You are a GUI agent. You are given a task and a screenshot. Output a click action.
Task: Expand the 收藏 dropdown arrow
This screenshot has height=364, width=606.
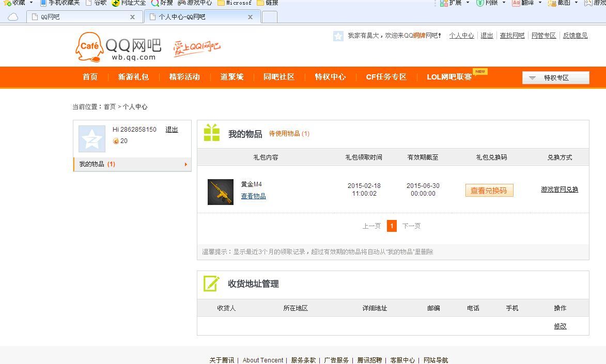pyautogui.click(x=32, y=3)
